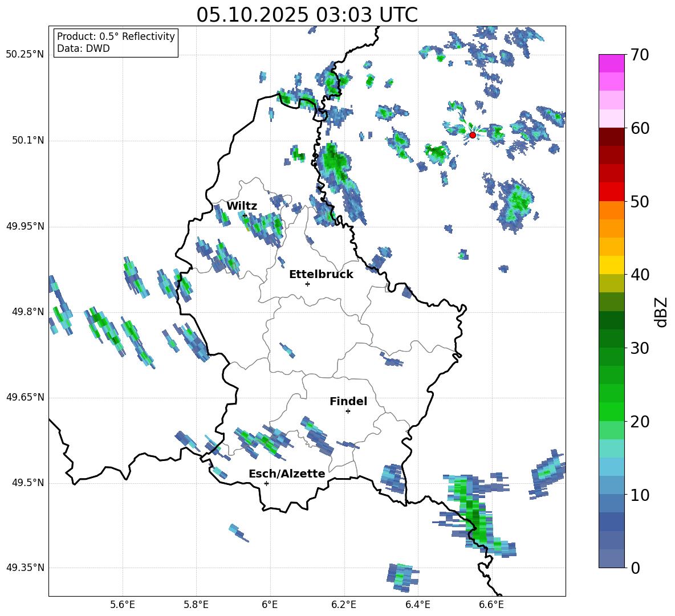Click the Ettelbruck city label
This screenshot has width=675, height=616.
321,275
